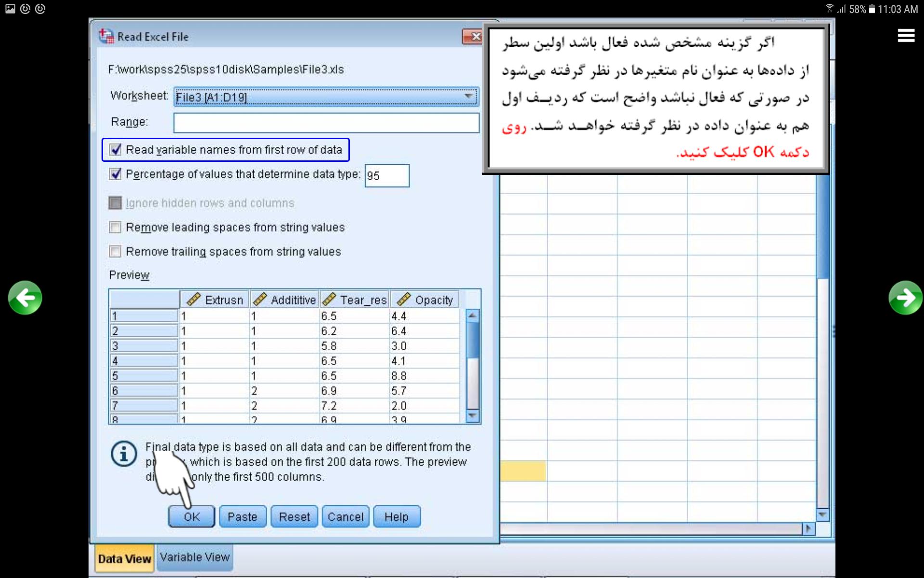Open the hamburger menu icon

click(x=906, y=35)
